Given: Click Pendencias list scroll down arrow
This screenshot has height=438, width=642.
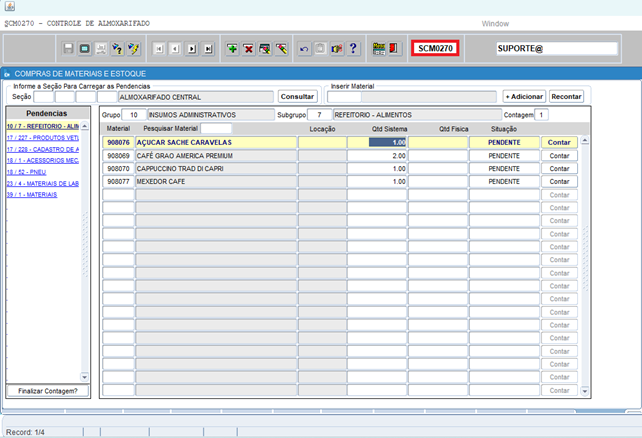Looking at the screenshot, I should (85, 377).
